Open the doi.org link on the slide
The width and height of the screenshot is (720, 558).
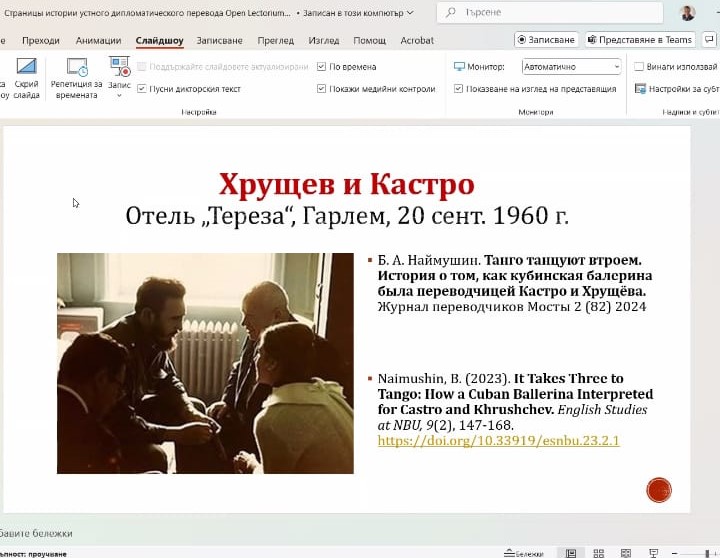point(498,440)
